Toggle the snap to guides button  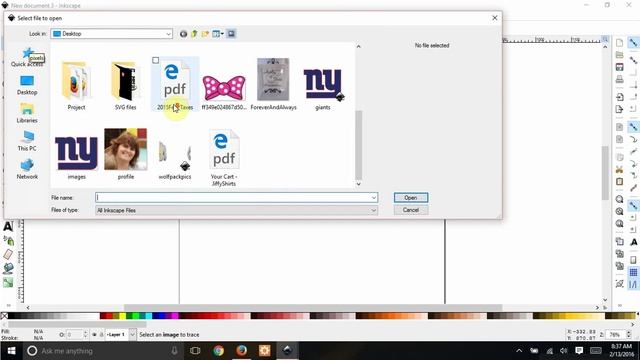click(x=633, y=284)
